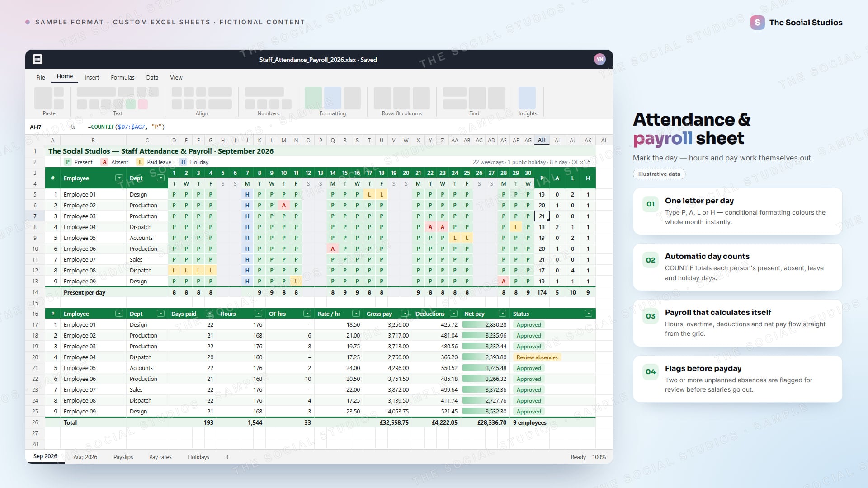
Task: Open the OT hrs column filter
Action: click(x=307, y=314)
